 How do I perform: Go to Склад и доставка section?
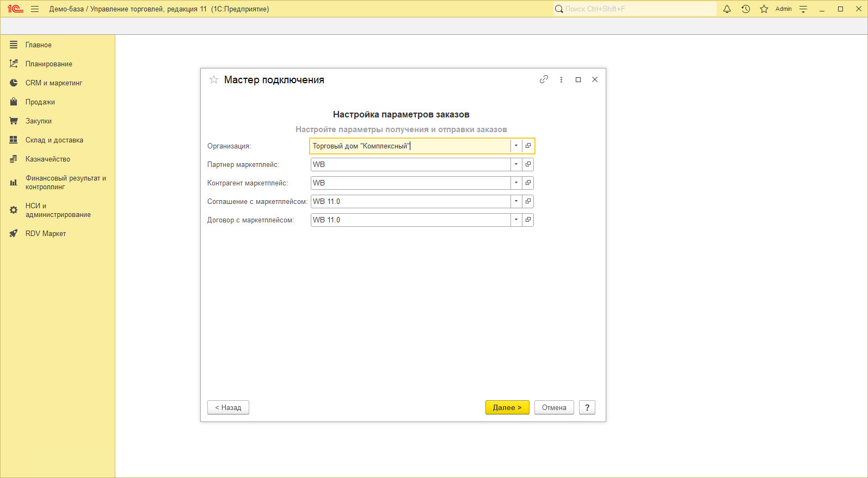coord(54,140)
